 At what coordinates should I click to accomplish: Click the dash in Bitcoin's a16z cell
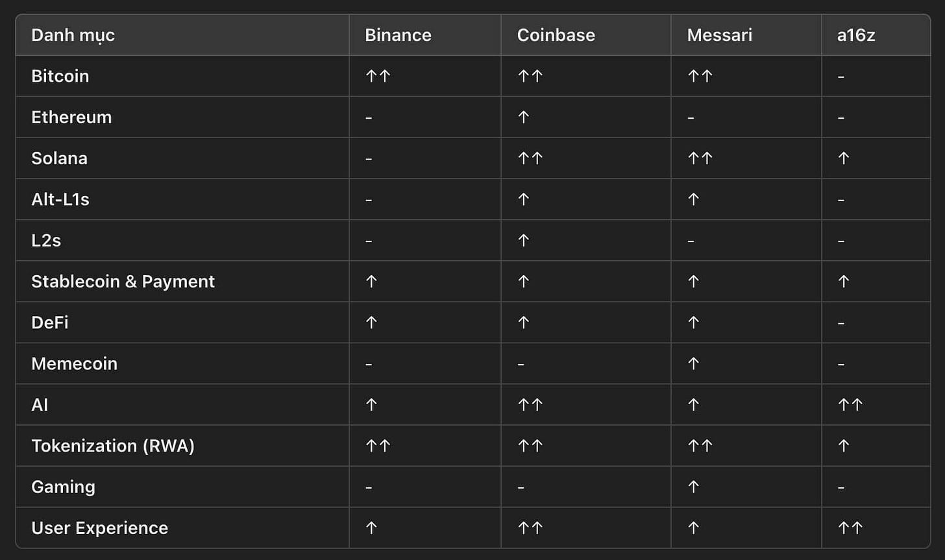841,77
